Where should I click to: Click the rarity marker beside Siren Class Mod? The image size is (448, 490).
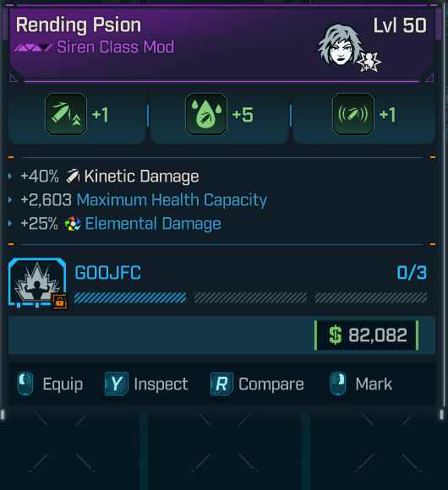click(x=32, y=47)
